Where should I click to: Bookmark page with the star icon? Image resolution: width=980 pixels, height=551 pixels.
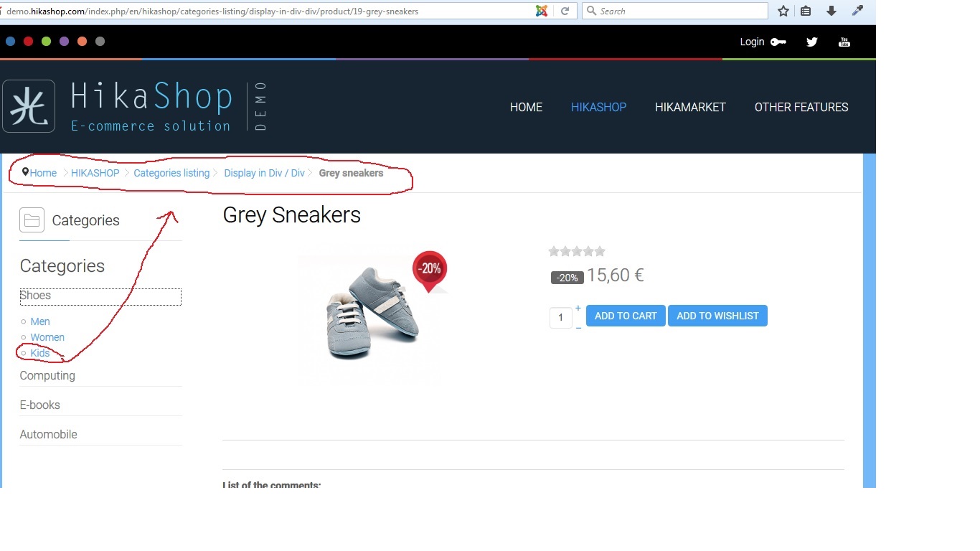click(x=783, y=11)
